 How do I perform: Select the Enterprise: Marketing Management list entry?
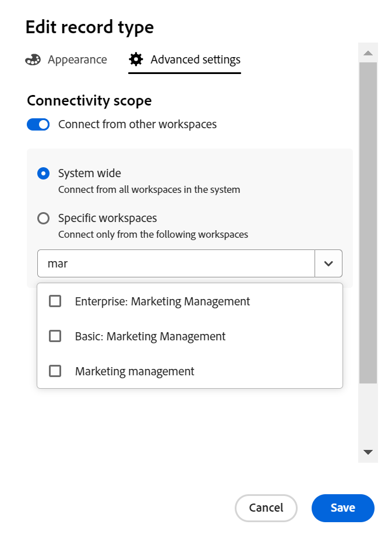pyautogui.click(x=162, y=301)
